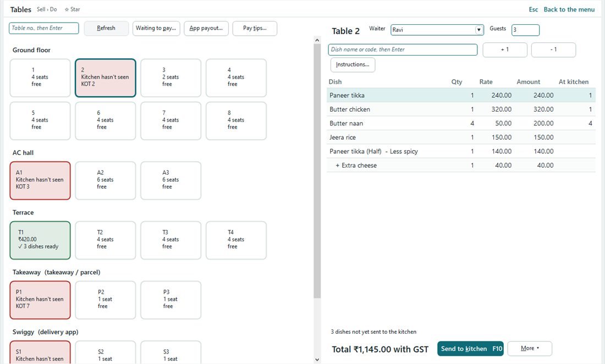The width and height of the screenshot is (605, 364).
Task: Open free table 3 with 2 seats
Action: pyautogui.click(x=171, y=78)
